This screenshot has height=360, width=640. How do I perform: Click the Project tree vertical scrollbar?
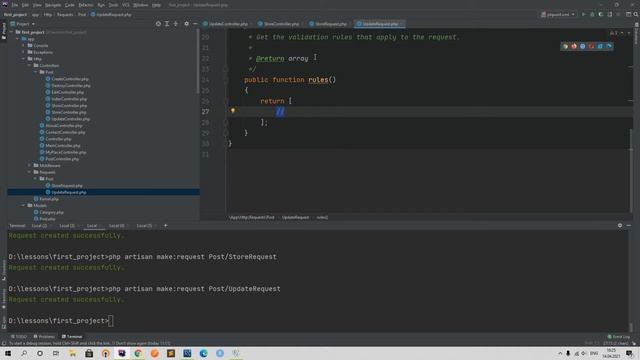pyautogui.click(x=198, y=61)
